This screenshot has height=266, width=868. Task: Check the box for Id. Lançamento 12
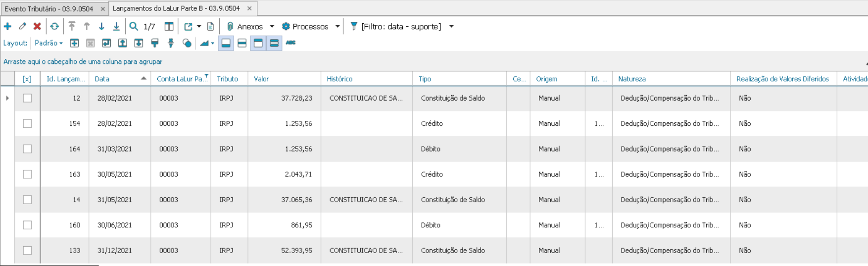27,98
